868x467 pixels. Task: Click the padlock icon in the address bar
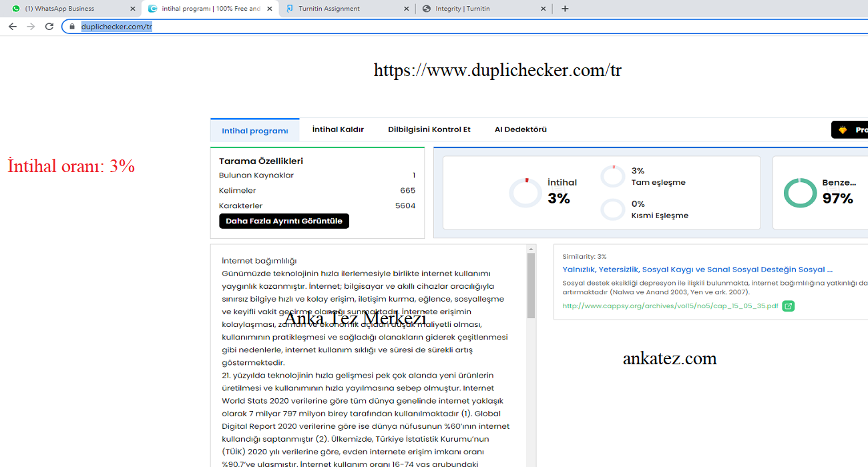tap(71, 27)
